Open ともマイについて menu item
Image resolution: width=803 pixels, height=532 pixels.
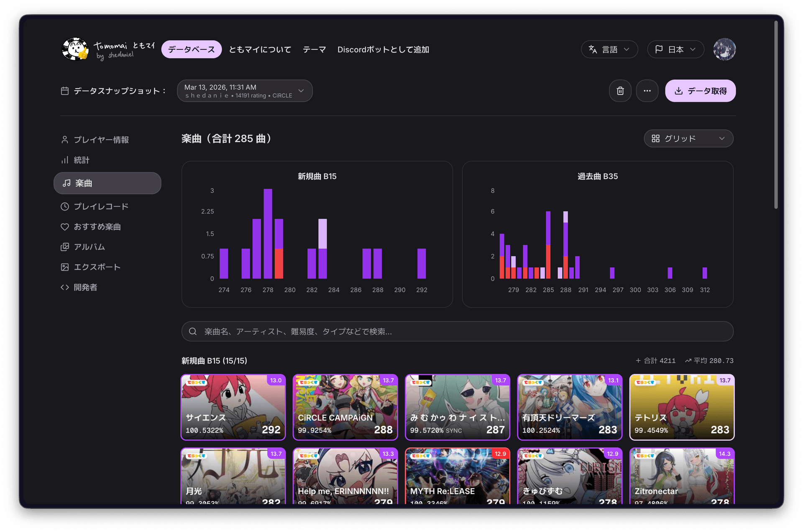260,49
